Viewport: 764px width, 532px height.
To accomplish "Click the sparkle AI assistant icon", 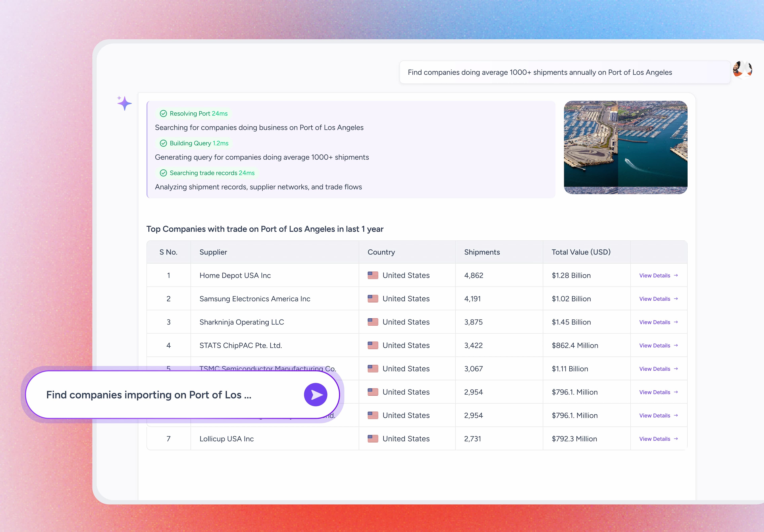I will pos(125,103).
